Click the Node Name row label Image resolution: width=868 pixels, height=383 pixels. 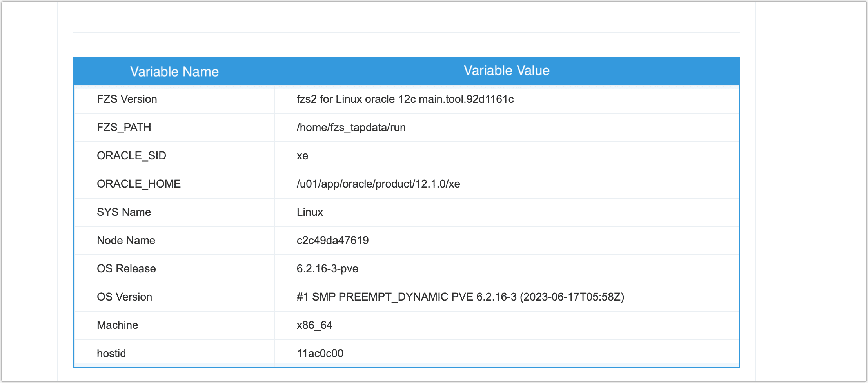pos(126,241)
